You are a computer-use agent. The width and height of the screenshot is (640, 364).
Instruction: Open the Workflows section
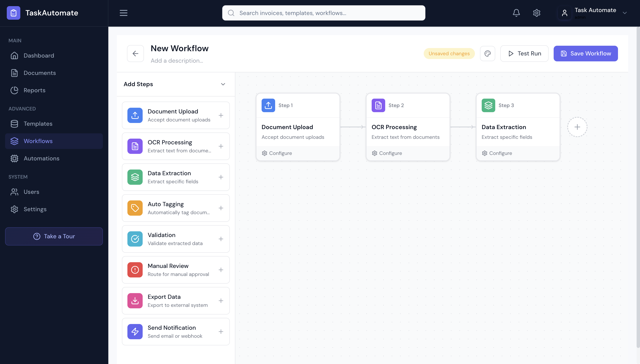38,141
